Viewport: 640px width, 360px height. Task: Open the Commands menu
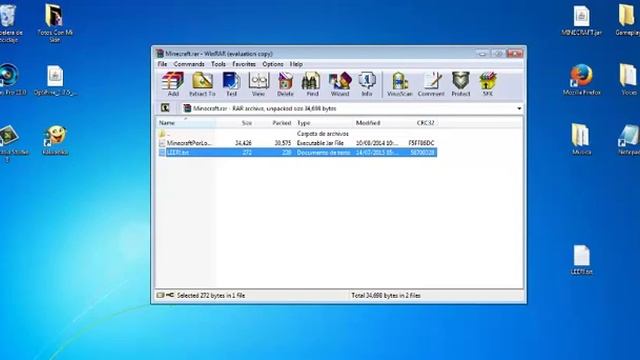click(189, 64)
